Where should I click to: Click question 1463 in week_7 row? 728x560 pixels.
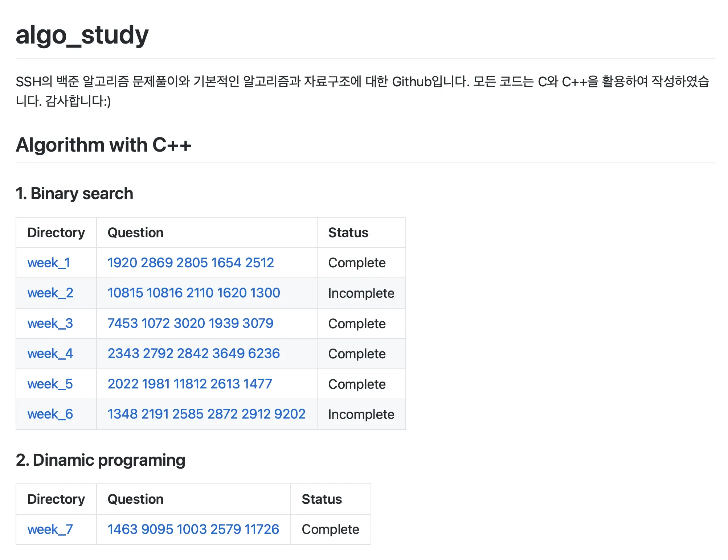click(x=122, y=529)
